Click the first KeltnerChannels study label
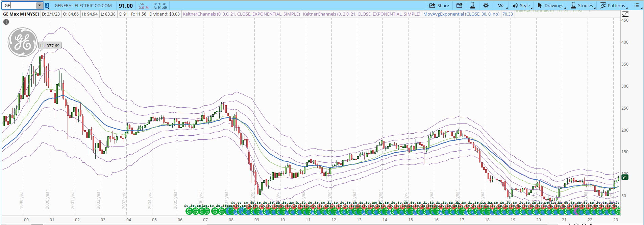 click(241, 14)
